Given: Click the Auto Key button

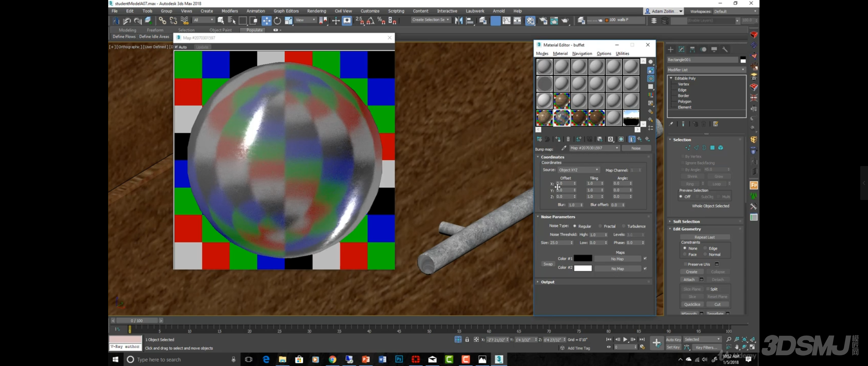Looking at the screenshot, I should (x=673, y=340).
